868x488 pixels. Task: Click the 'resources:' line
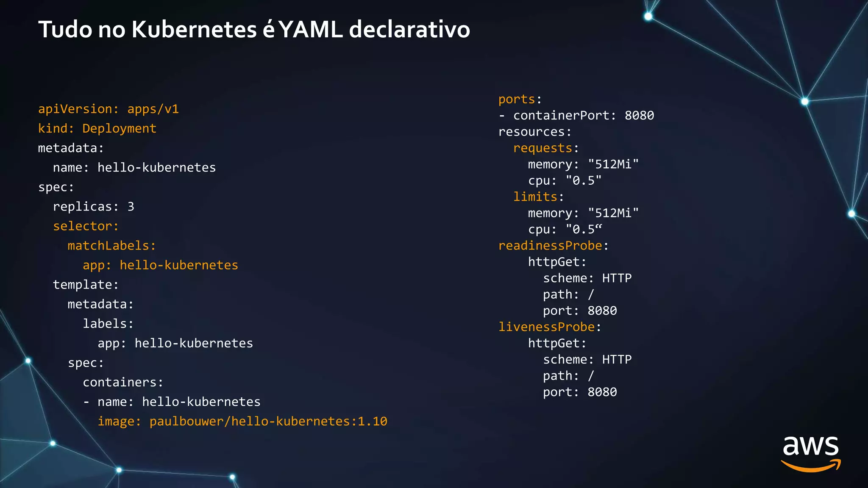tap(535, 132)
